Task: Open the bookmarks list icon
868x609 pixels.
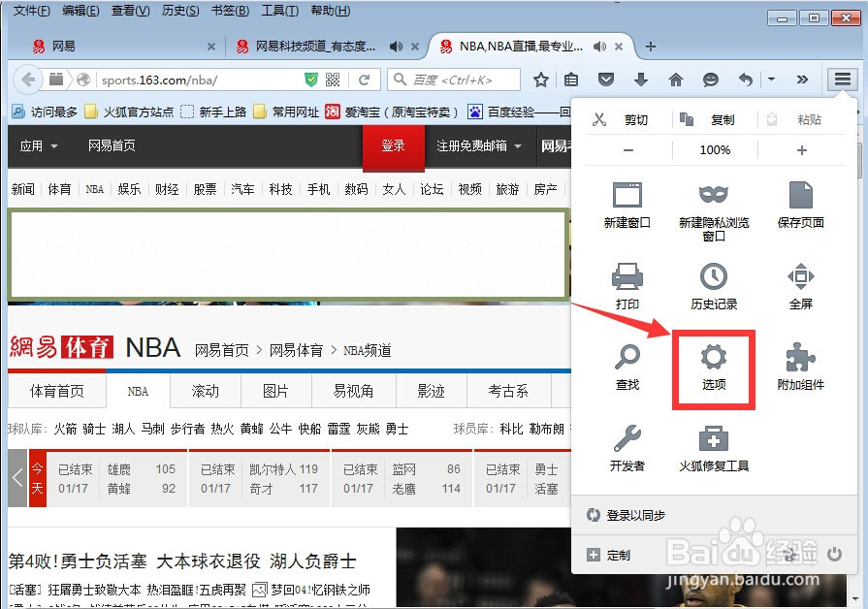Action: click(x=571, y=80)
